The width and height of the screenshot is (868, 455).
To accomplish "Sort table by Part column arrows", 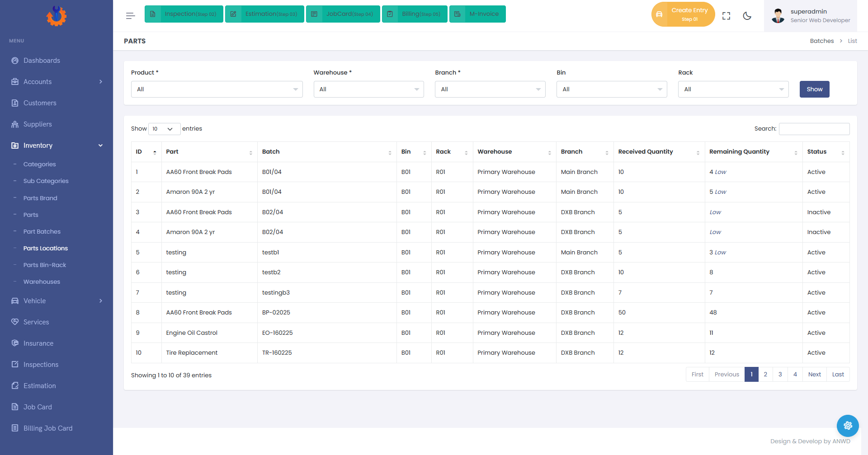I will (251, 152).
